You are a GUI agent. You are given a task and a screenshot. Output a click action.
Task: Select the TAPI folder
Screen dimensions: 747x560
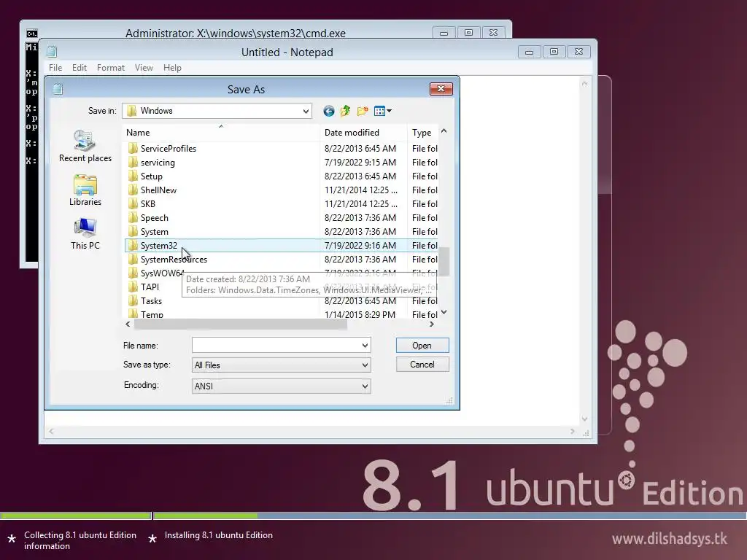(x=150, y=287)
